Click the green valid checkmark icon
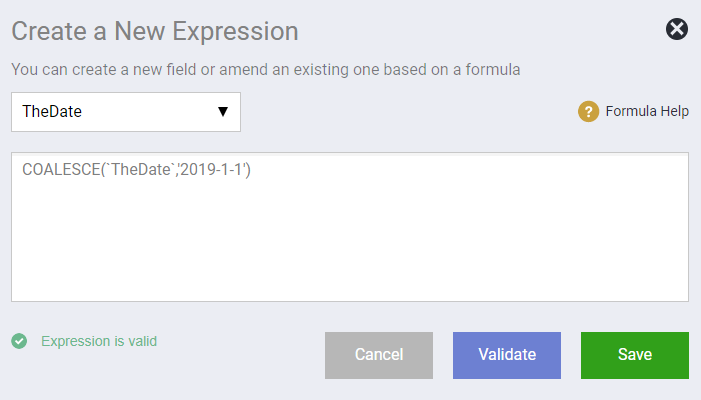 (19, 341)
